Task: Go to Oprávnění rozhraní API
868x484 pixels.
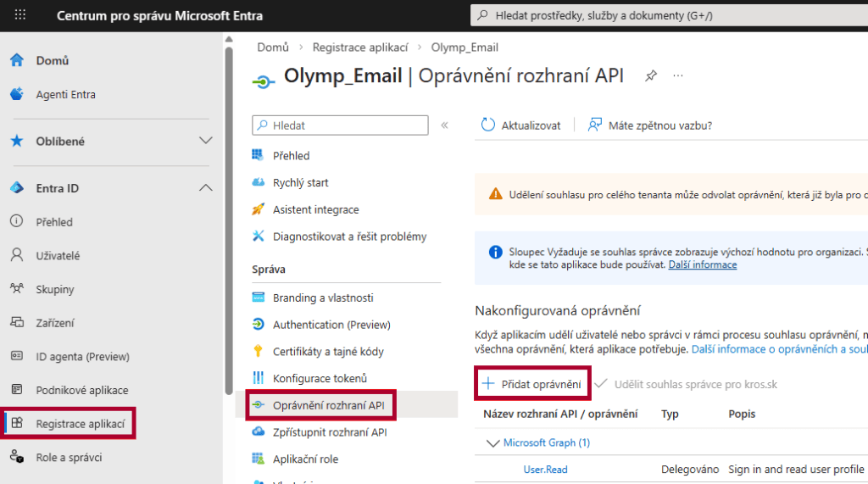Action: [329, 405]
